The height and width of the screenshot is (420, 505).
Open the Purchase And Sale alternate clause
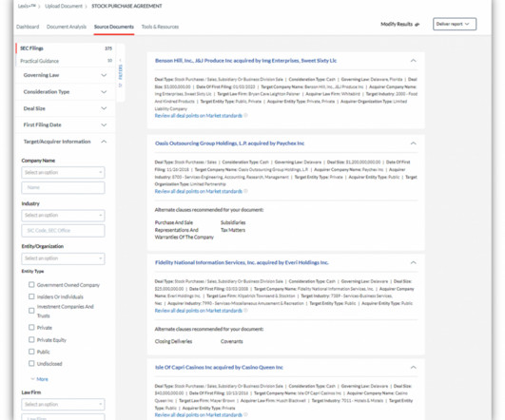tap(174, 222)
